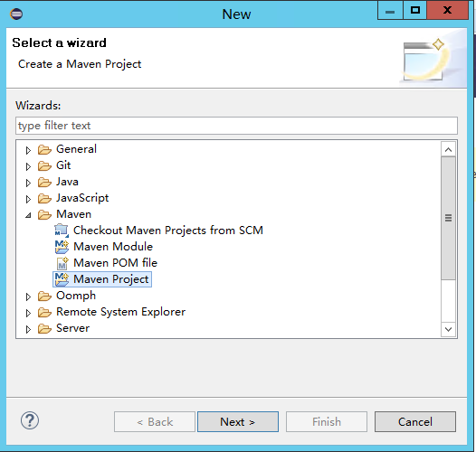Click the Maven Module icon
The height and width of the screenshot is (452, 476).
point(62,247)
